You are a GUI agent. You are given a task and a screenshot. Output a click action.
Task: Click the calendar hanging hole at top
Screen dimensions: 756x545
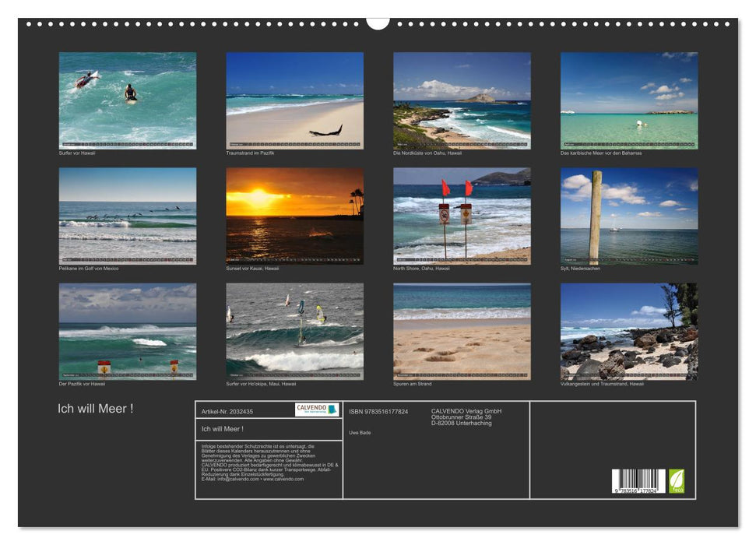click(378, 22)
